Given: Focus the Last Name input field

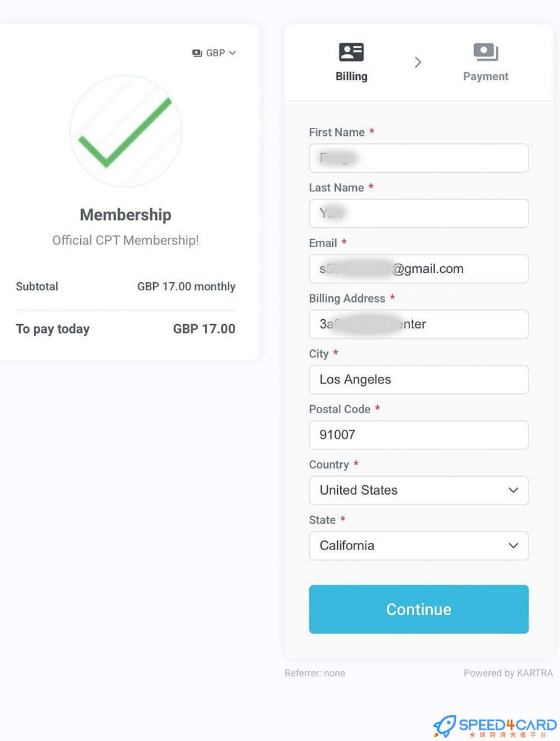Looking at the screenshot, I should pos(419,214).
